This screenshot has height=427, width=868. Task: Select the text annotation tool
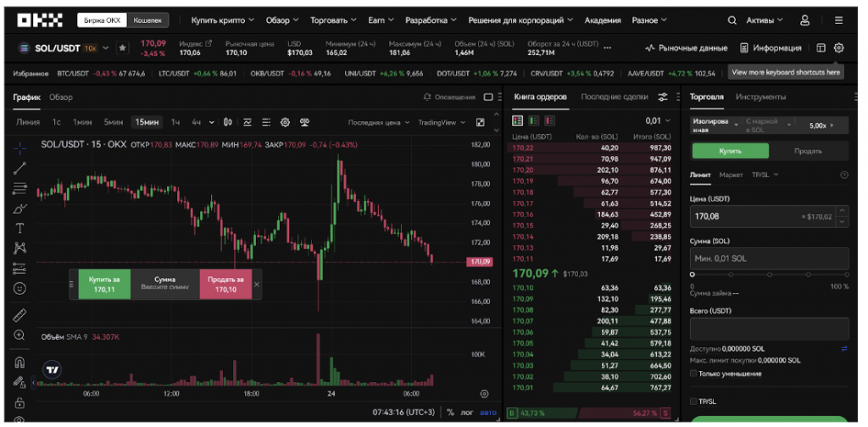20,228
